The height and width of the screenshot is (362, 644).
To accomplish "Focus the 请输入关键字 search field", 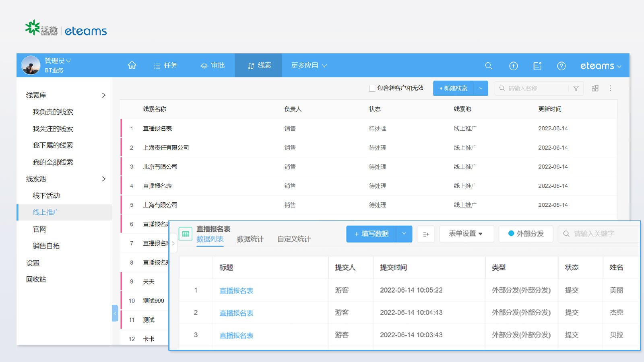I will 599,234.
